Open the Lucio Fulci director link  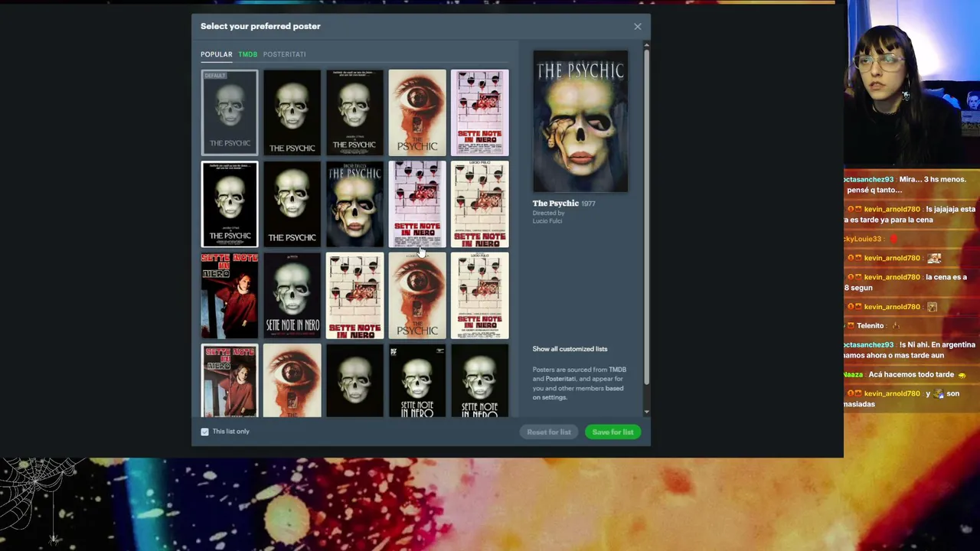point(547,221)
